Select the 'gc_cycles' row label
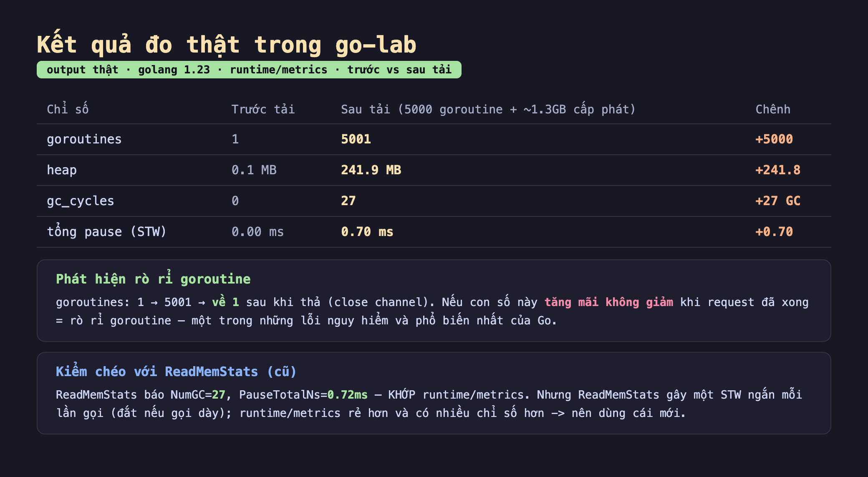The width and height of the screenshot is (868, 477). coord(81,201)
